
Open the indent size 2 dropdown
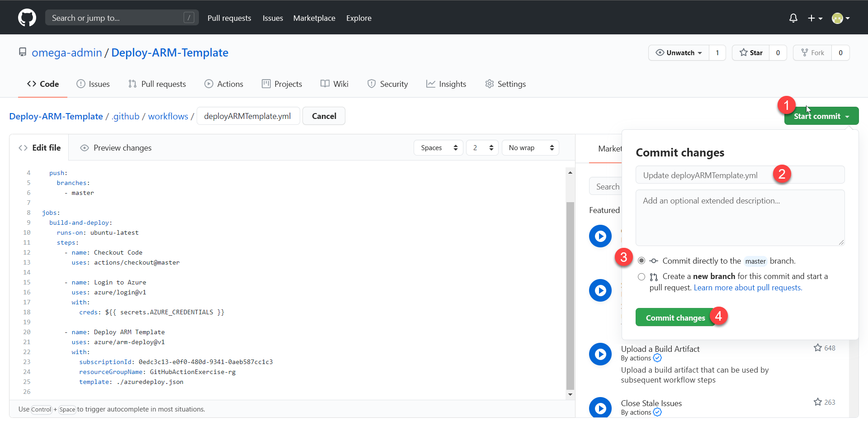click(x=482, y=148)
